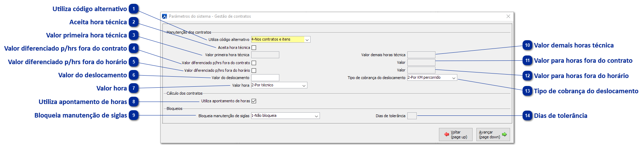
Task: Click the 'Valor' field beside fora do horário
Action: pyautogui.click(x=421, y=70)
